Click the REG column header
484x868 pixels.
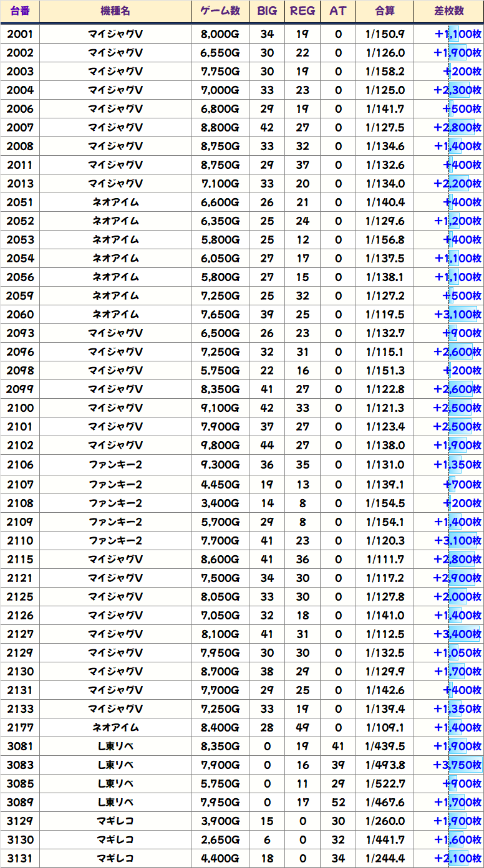302,11
